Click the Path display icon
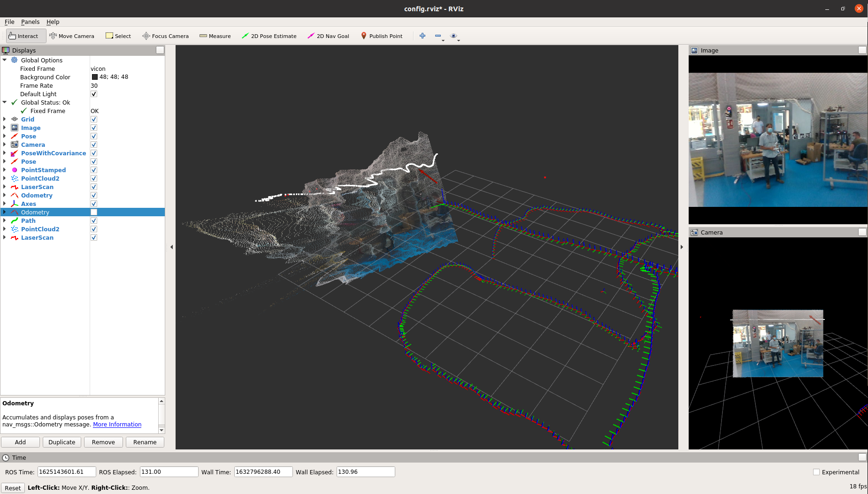 pos(15,220)
